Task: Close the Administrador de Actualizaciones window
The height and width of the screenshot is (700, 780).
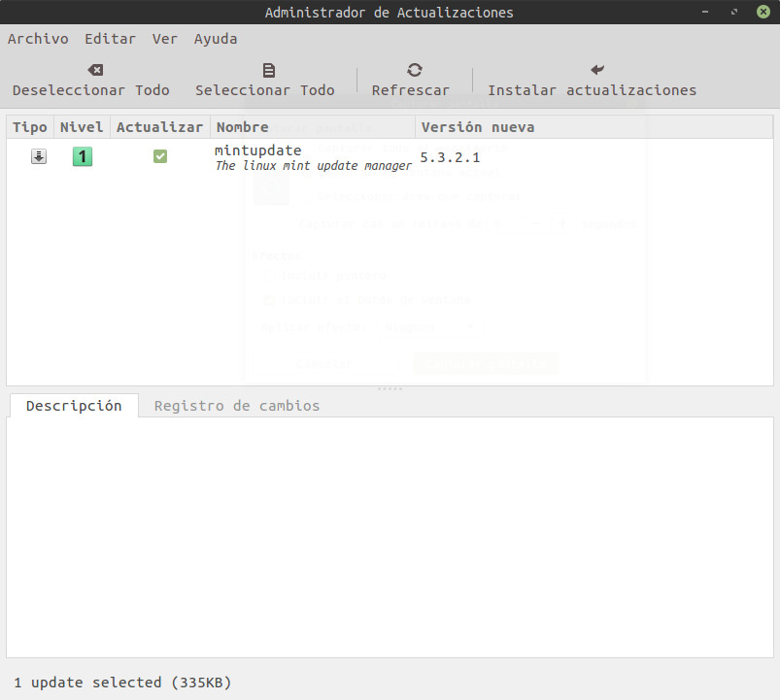Action: click(763, 12)
